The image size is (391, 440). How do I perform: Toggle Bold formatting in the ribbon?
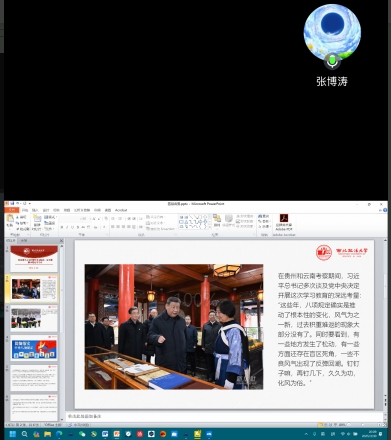pos(62,227)
